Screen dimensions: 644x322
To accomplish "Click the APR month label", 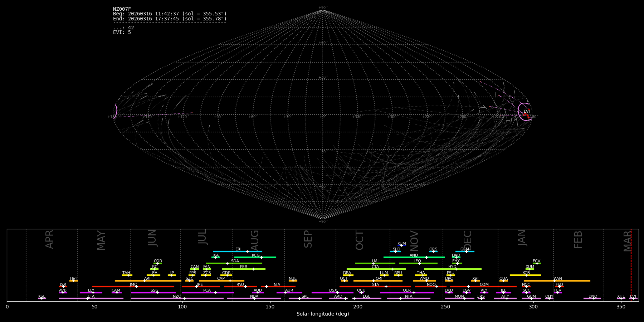I will point(49,239).
